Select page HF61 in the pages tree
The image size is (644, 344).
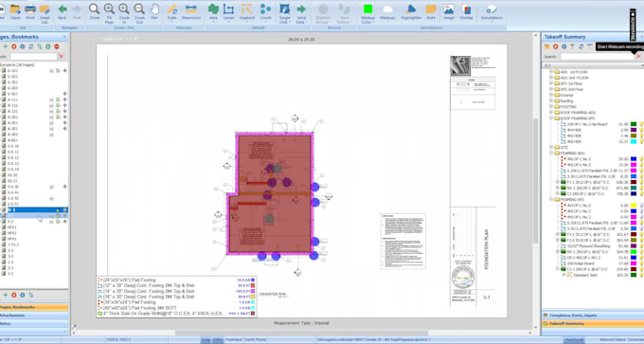[12, 226]
